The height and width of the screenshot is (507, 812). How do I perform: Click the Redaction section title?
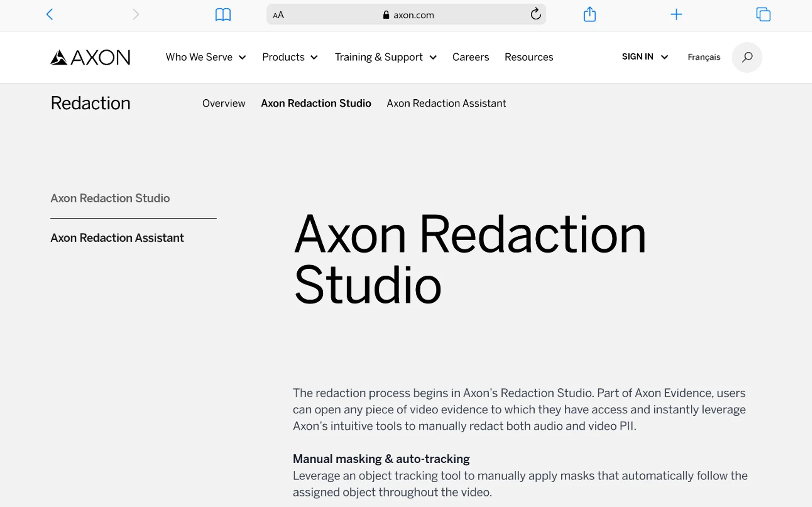tap(90, 103)
